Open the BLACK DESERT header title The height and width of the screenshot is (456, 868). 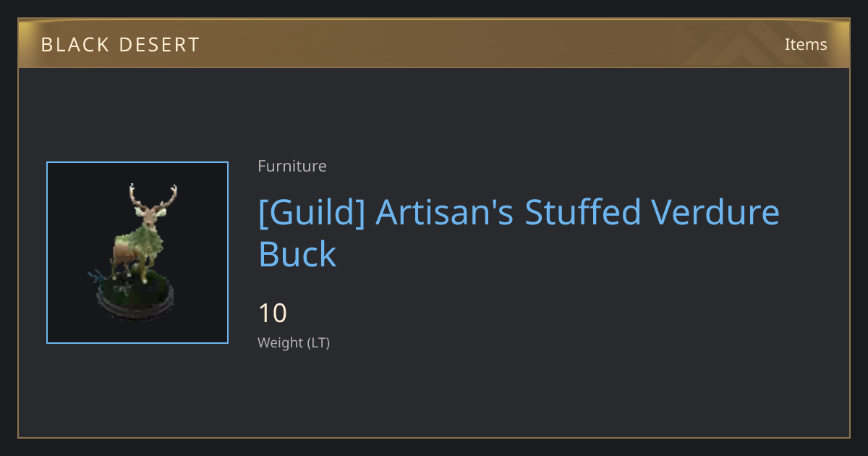pyautogui.click(x=120, y=45)
